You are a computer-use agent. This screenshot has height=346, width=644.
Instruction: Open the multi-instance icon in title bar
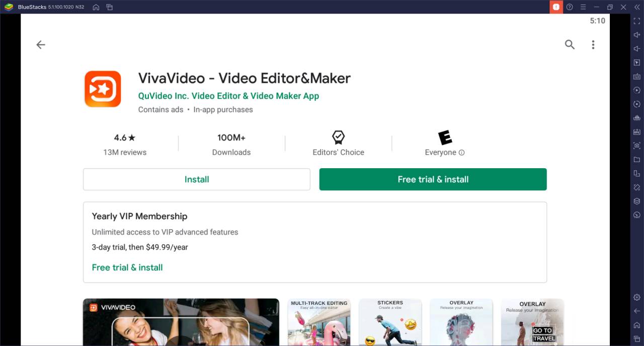click(x=109, y=7)
